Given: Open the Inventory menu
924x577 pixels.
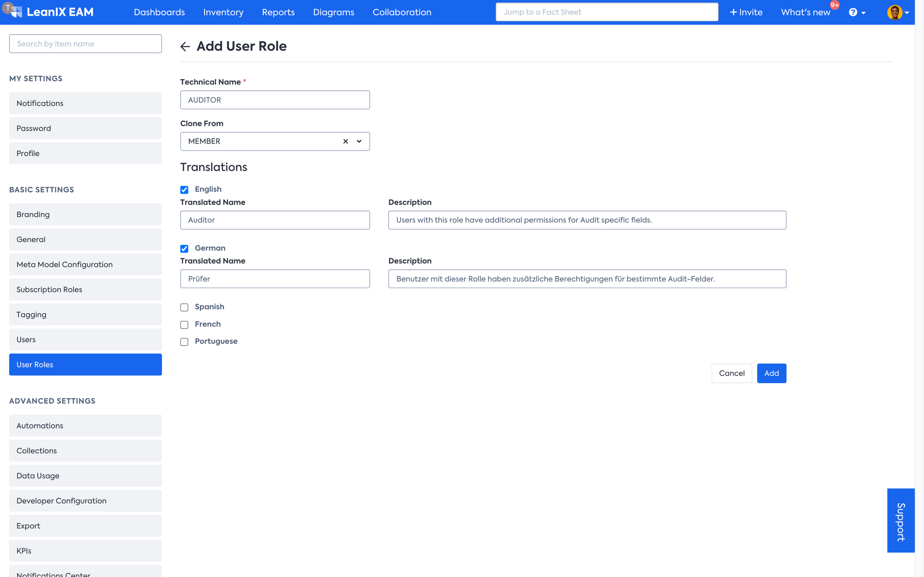Looking at the screenshot, I should (x=223, y=12).
